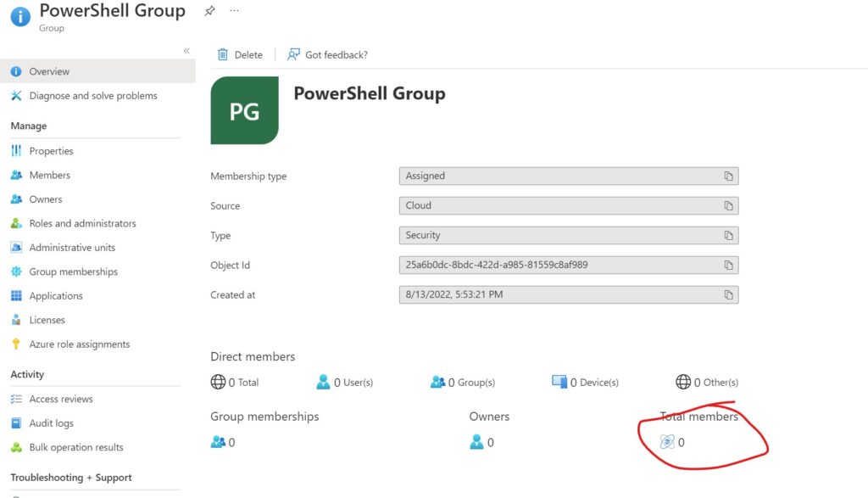Click the Got feedback? link

(327, 54)
